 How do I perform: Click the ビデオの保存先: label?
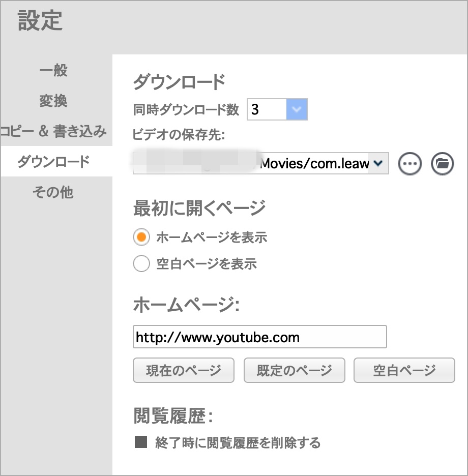pos(179,134)
